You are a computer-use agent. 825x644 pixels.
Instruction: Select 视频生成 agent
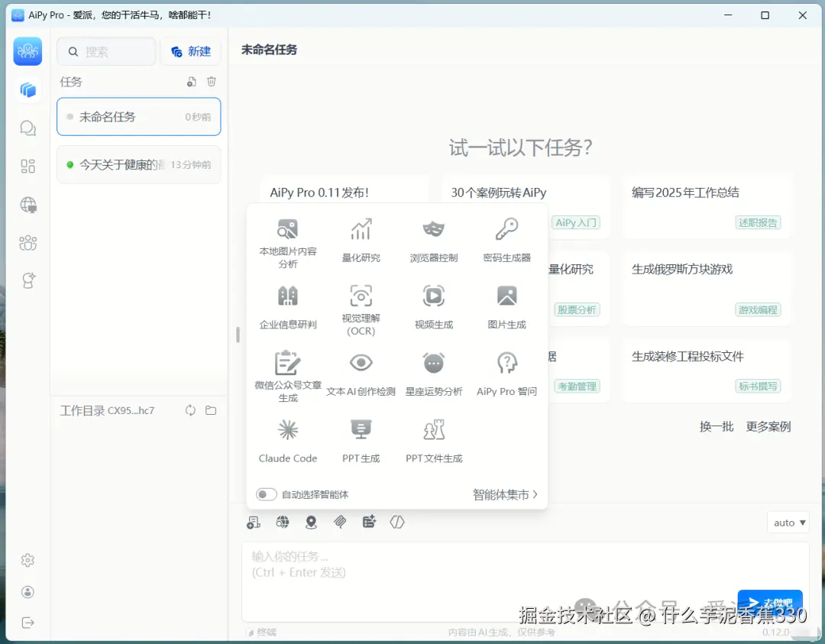coord(434,307)
